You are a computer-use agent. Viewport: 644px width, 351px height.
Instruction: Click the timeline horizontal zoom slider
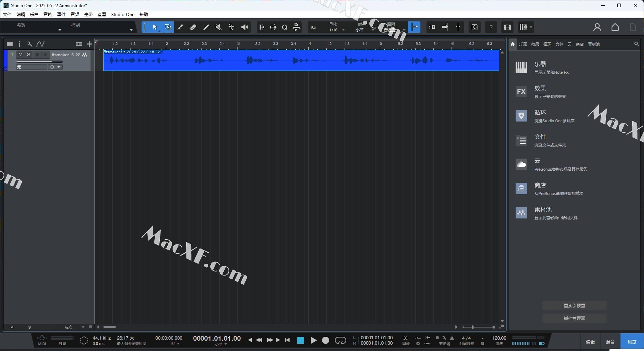pyautogui.click(x=479, y=327)
